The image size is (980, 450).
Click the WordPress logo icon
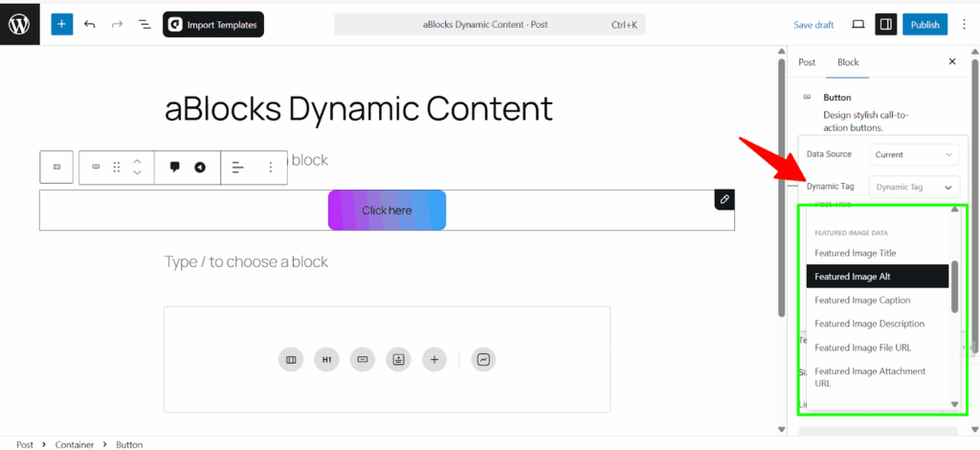(19, 24)
